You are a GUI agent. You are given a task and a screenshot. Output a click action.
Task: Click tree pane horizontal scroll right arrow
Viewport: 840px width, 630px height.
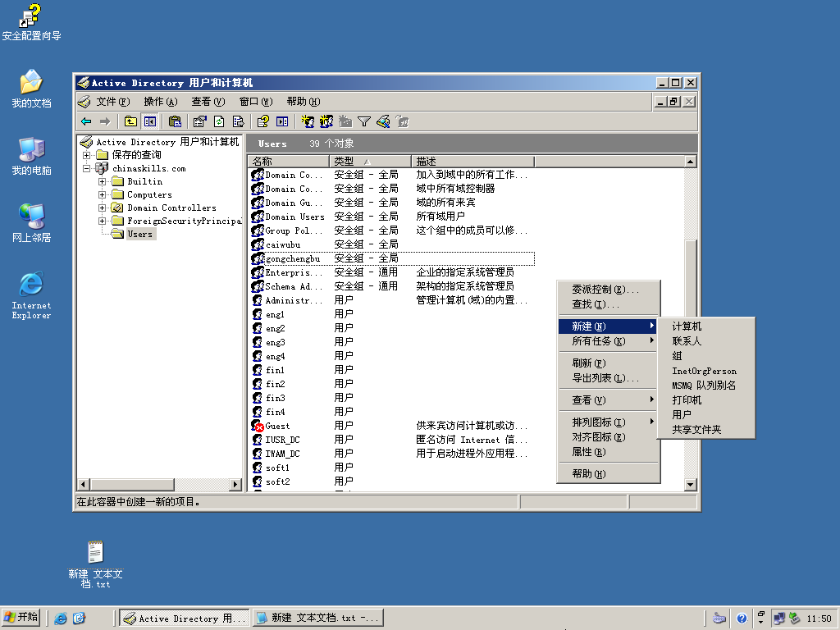[x=235, y=484]
